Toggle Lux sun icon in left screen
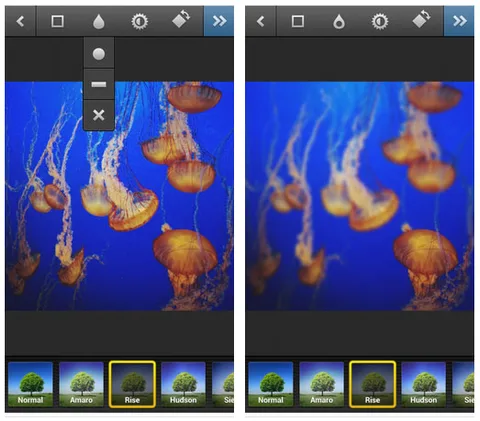The height and width of the screenshot is (421, 480). coord(139,22)
